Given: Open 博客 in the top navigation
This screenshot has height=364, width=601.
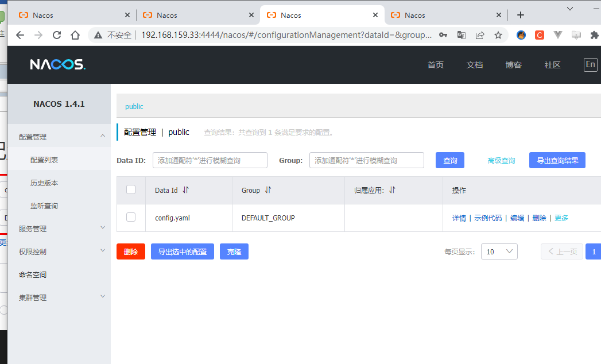Looking at the screenshot, I should coord(514,65).
